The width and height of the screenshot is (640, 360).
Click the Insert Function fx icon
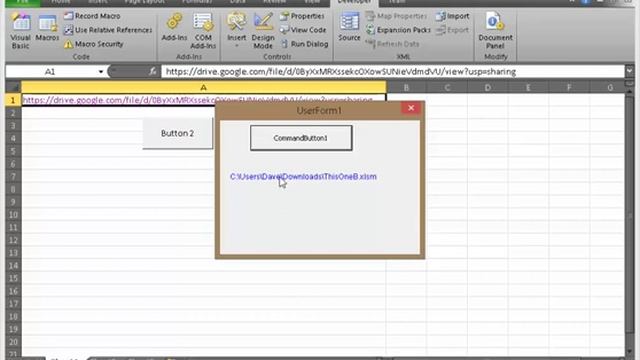153,72
